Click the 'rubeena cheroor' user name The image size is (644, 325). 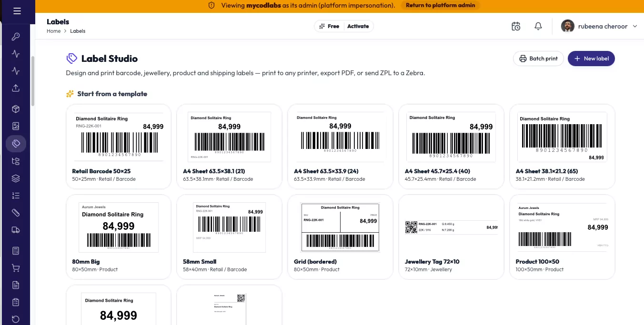point(603,26)
